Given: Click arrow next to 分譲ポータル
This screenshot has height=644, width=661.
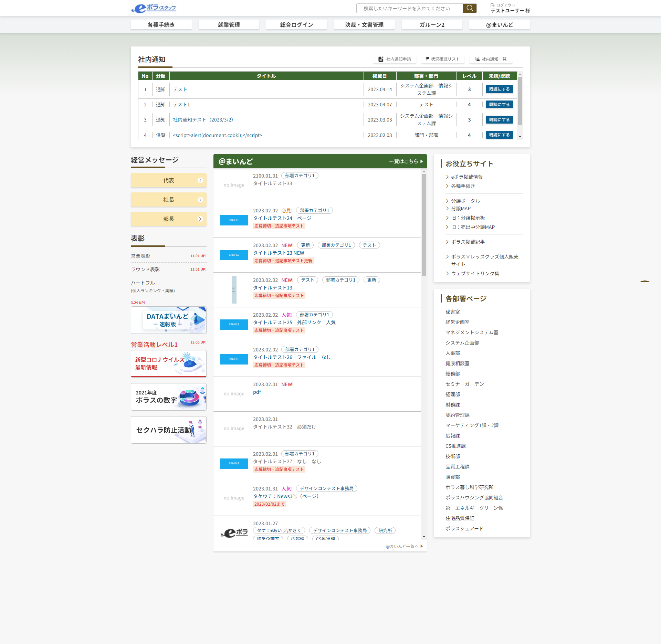Looking at the screenshot, I should pos(447,201).
